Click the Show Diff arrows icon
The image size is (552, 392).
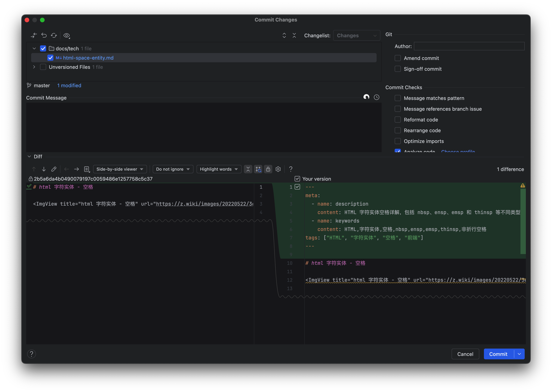coord(34,36)
